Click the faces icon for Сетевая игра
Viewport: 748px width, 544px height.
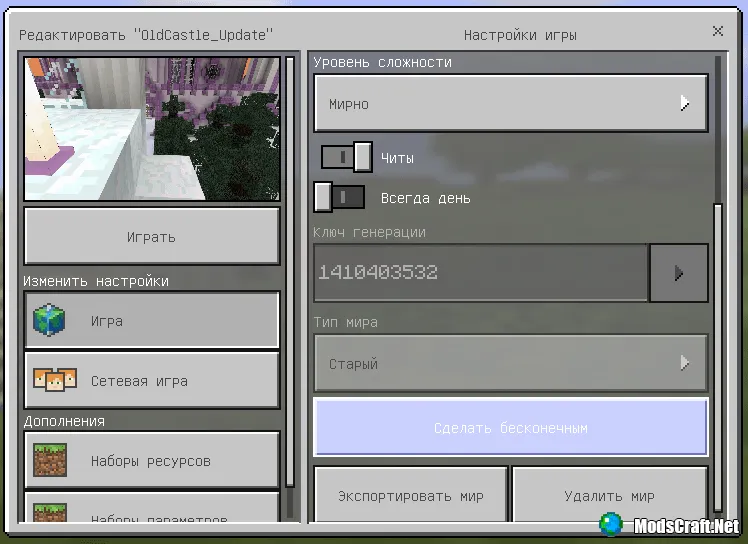(54, 381)
